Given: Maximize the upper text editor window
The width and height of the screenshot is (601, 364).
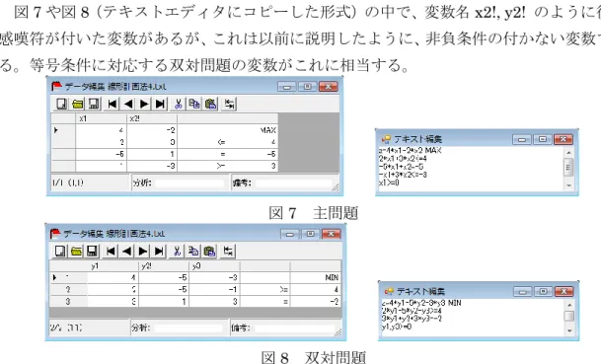Looking at the screenshot, I should point(543,139).
